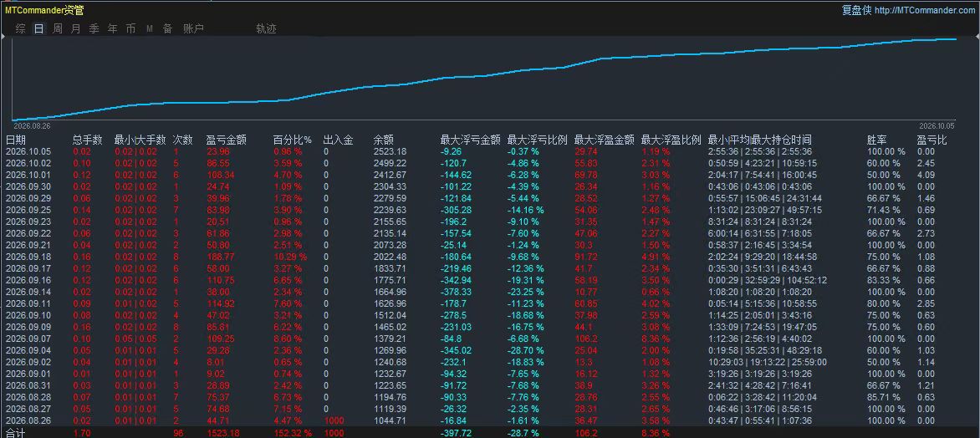Click the balance value 2523.18
980x438 pixels.
(x=390, y=151)
